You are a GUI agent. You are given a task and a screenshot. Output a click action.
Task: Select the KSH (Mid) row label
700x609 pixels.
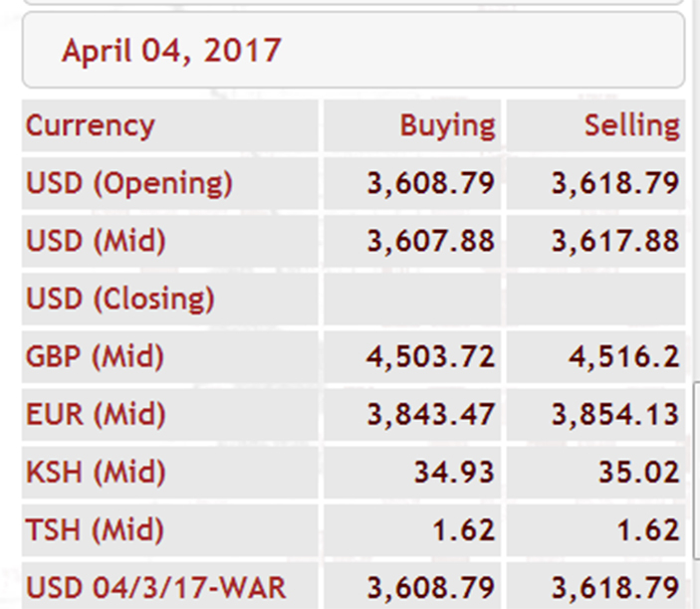[x=96, y=473]
